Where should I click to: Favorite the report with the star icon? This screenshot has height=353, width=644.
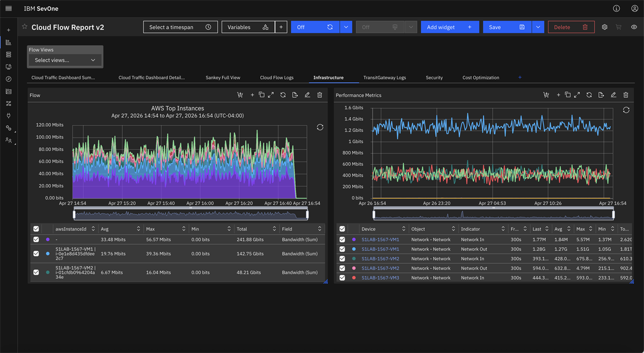pos(25,27)
